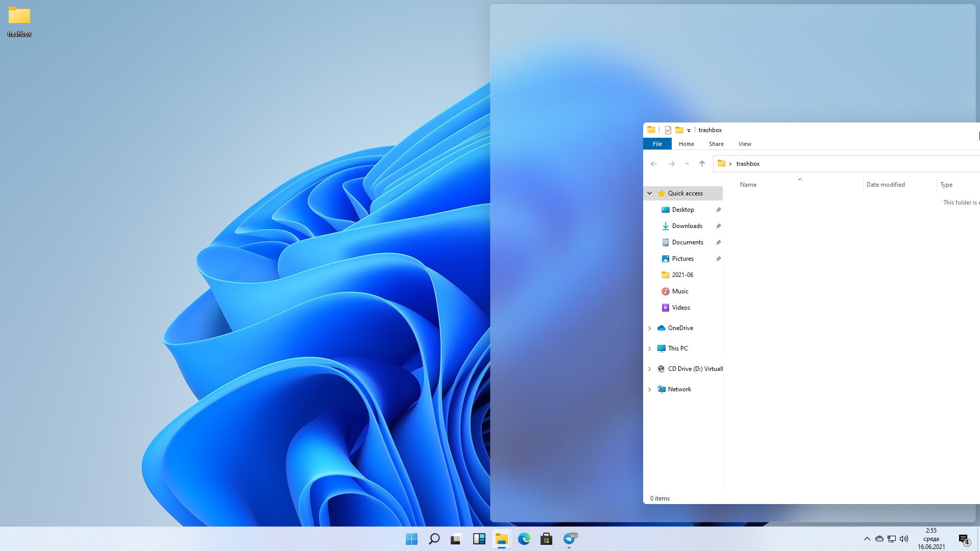Sort by the Name column header
Screen dimensions: 980x551
tap(748, 185)
